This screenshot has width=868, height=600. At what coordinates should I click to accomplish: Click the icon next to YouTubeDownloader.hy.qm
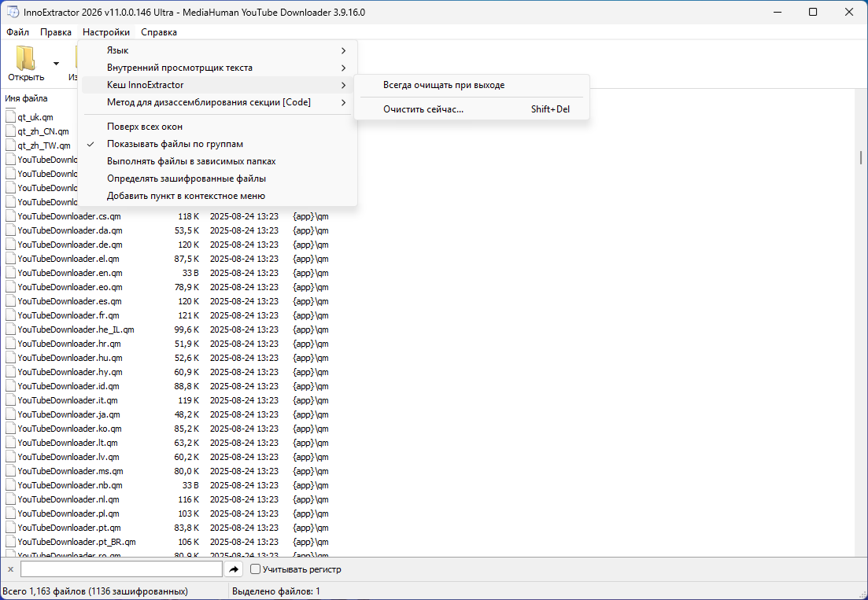(10, 372)
